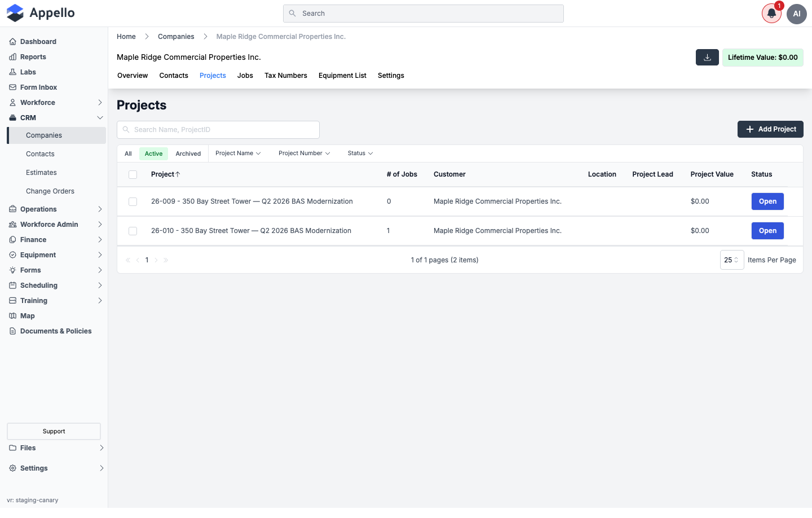
Task: Click the Workforce person icon
Action: tap(12, 103)
